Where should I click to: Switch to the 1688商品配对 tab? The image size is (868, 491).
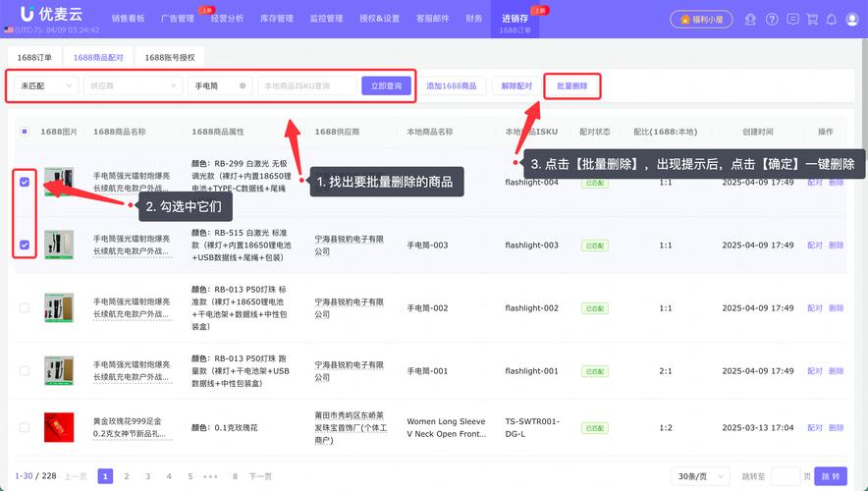tap(98, 57)
